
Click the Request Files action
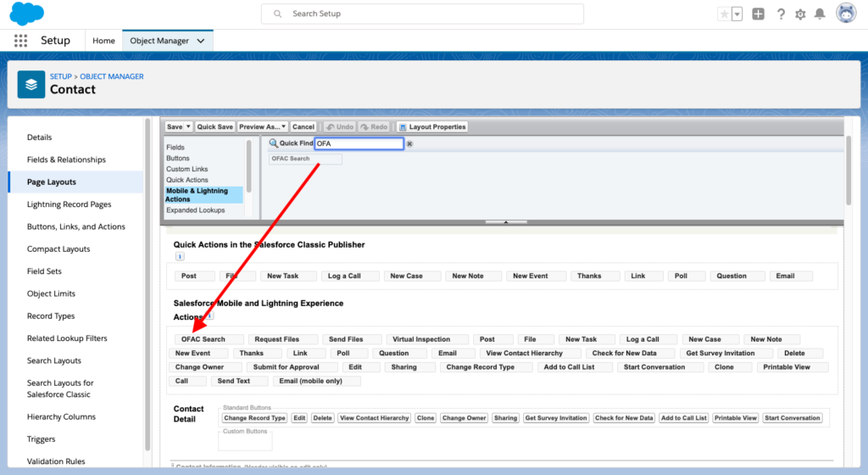tap(283, 339)
